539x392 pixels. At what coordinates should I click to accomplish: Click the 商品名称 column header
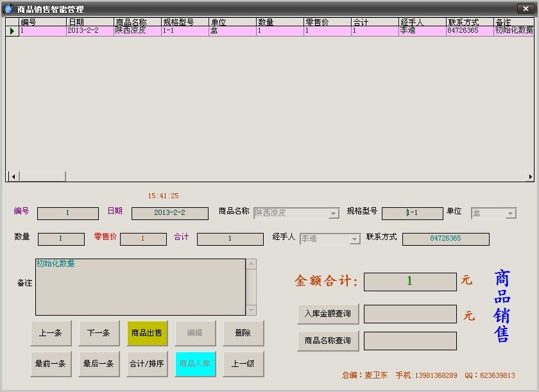pyautogui.click(x=137, y=22)
